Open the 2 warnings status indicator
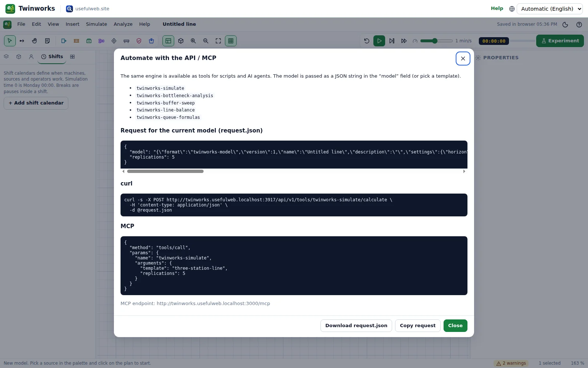588x368 pixels. (511, 363)
